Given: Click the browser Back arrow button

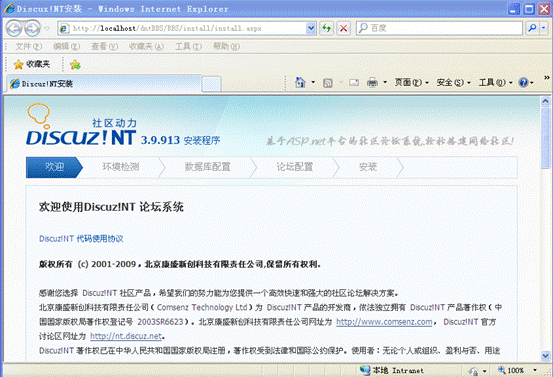Looking at the screenshot, I should (x=14, y=28).
